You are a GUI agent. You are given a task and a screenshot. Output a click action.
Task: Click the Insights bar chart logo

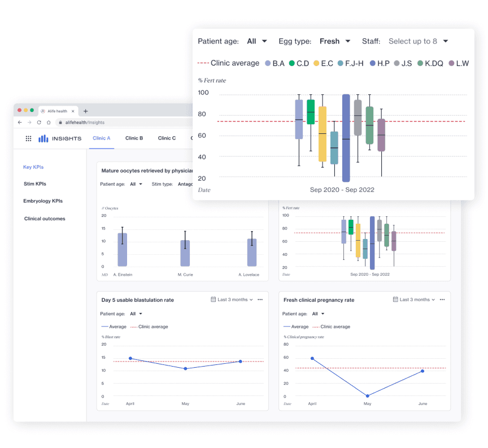click(x=43, y=138)
